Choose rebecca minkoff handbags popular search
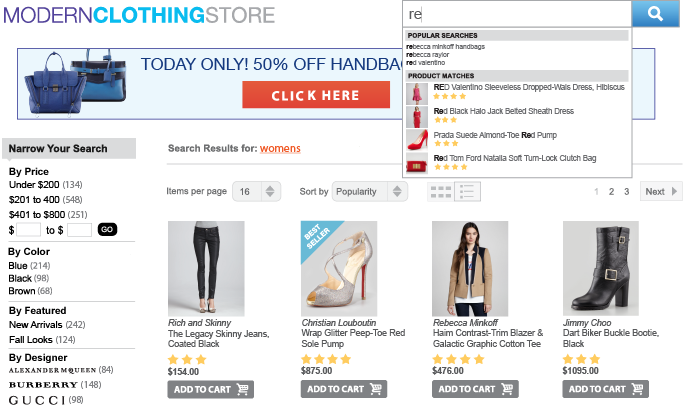 point(445,46)
